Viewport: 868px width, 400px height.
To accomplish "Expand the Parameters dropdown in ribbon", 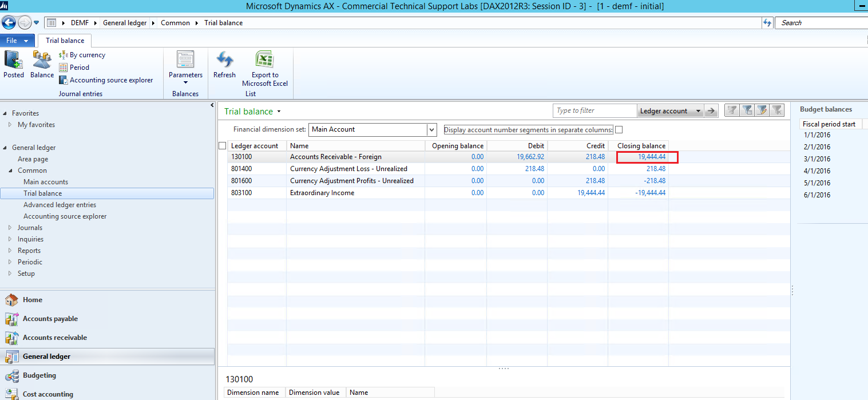I will [x=185, y=82].
